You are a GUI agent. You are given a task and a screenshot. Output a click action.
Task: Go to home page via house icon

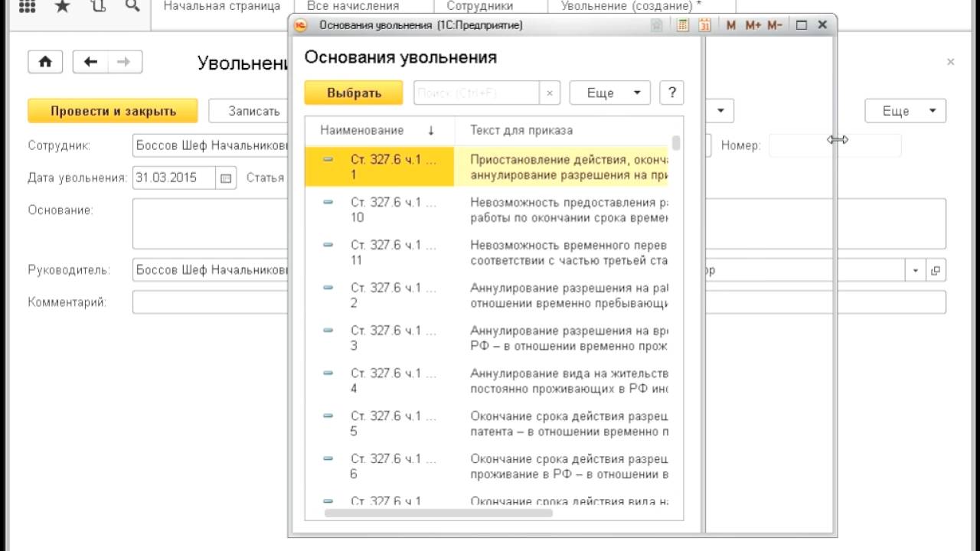pyautogui.click(x=45, y=62)
